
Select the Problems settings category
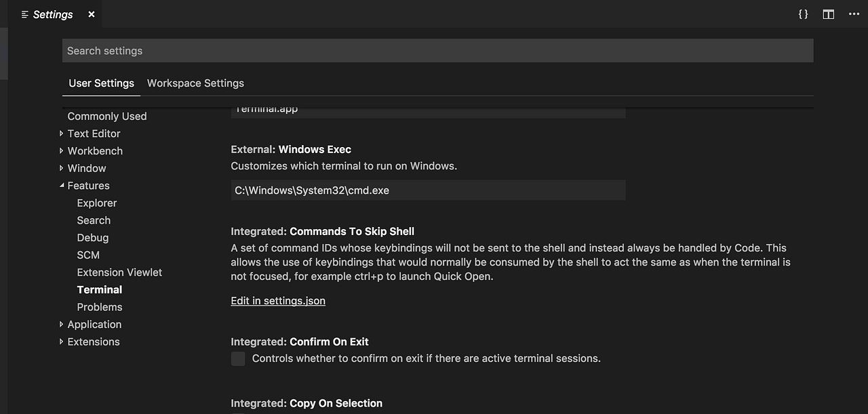point(100,307)
